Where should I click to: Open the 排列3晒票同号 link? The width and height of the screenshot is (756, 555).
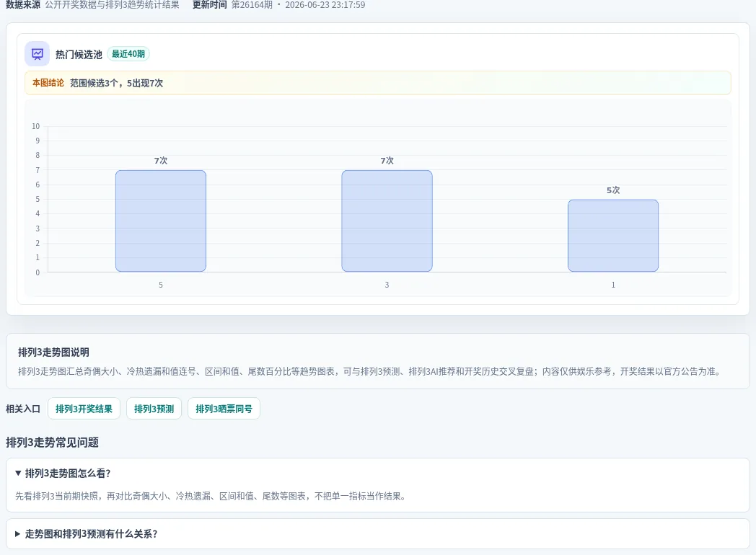224,409
